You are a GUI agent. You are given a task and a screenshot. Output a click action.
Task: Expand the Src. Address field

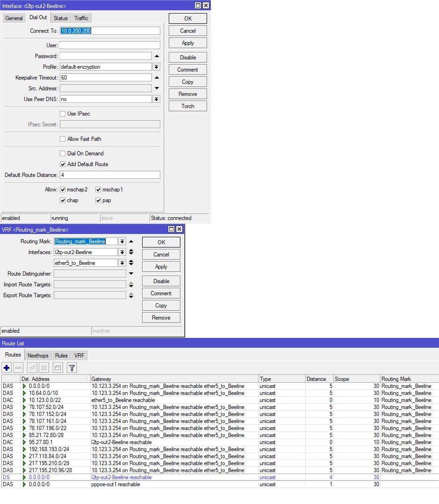point(157,88)
